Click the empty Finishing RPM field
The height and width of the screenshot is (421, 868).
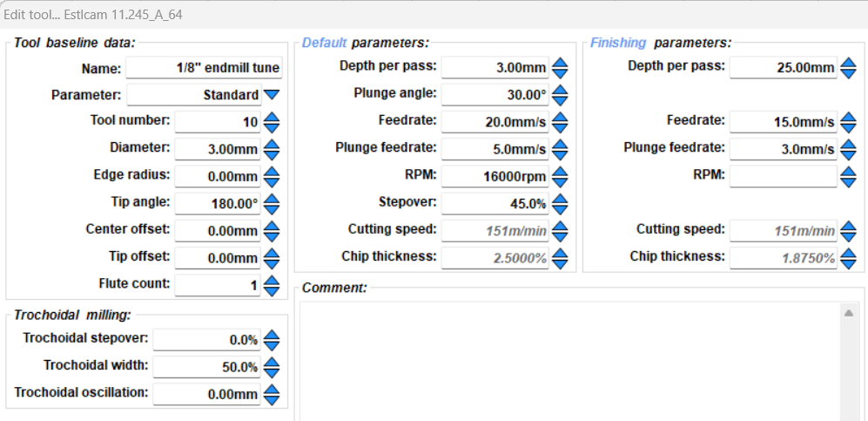click(x=783, y=176)
